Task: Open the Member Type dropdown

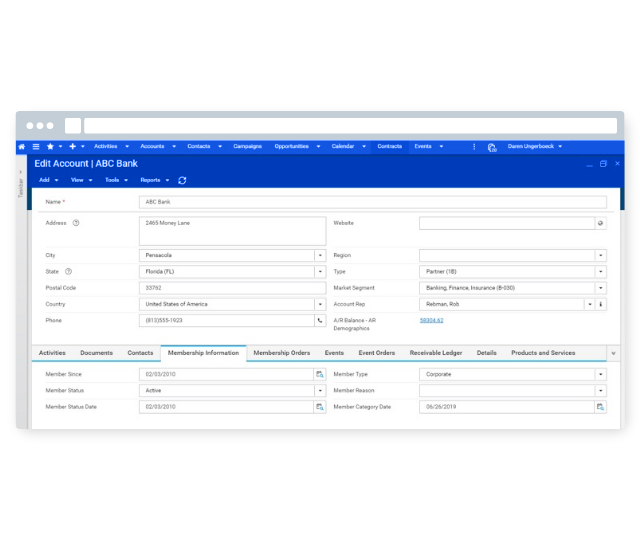Action: click(601, 375)
